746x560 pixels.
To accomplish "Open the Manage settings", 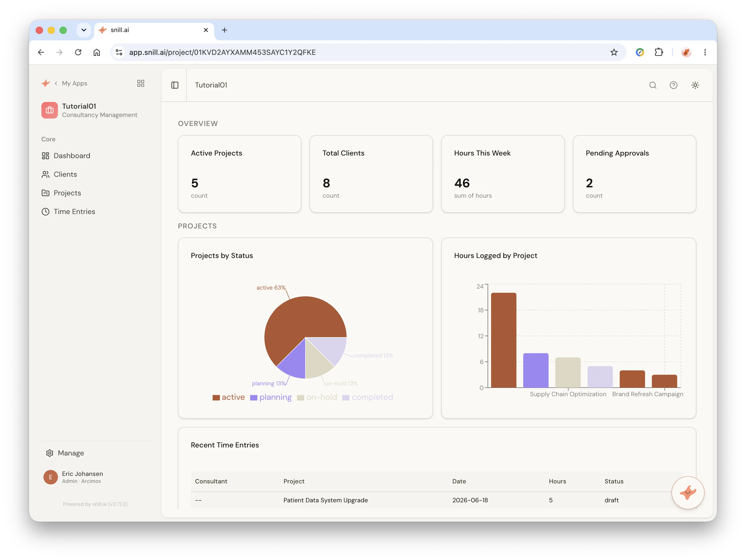I will tap(65, 453).
